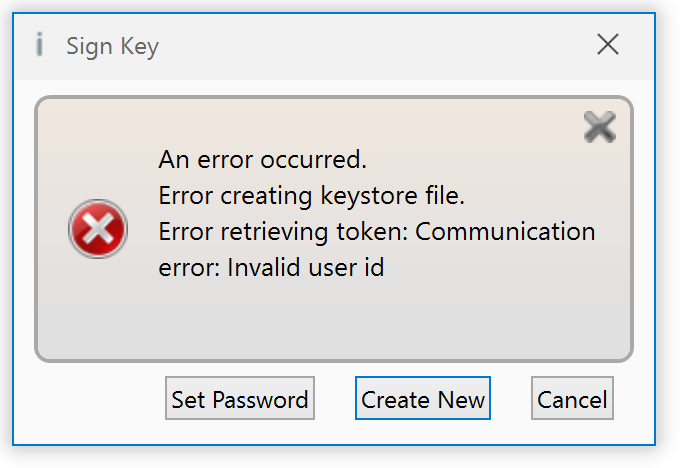
Task: Click the "An error occurred." message line
Action: [x=263, y=159]
